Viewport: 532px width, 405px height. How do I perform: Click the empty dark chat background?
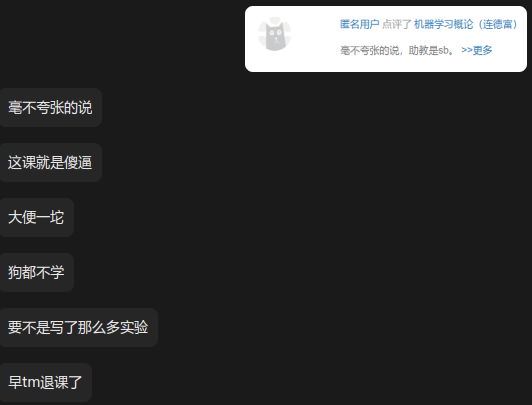[339, 237]
